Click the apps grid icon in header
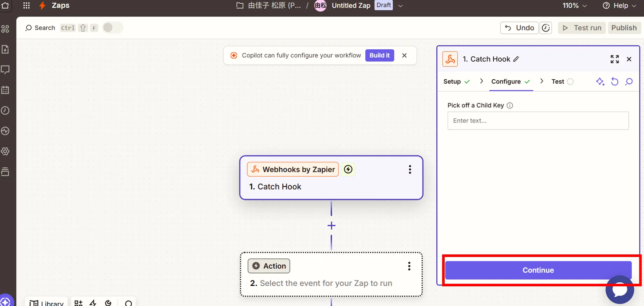 [26, 5]
